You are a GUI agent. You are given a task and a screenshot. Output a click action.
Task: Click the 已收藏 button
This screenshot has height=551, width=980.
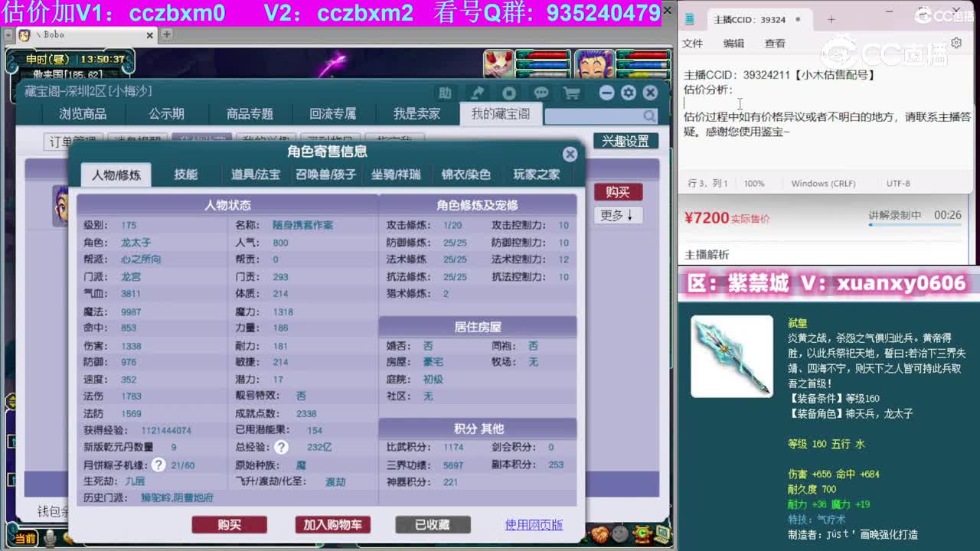pos(433,524)
